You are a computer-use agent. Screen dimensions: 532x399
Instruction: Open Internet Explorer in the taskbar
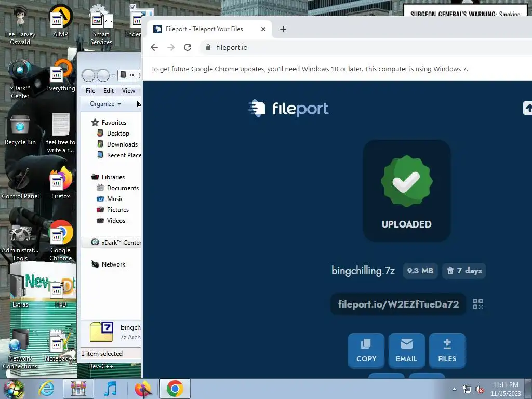(46, 389)
